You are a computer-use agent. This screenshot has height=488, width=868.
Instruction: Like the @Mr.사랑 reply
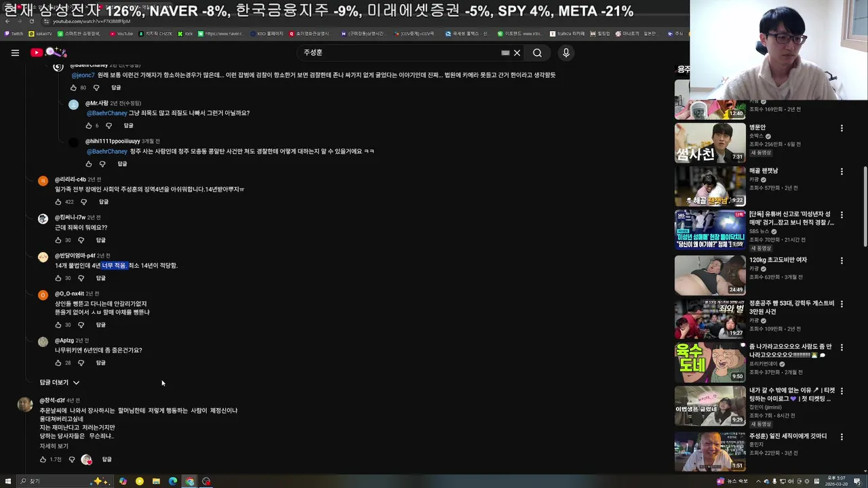point(88,126)
